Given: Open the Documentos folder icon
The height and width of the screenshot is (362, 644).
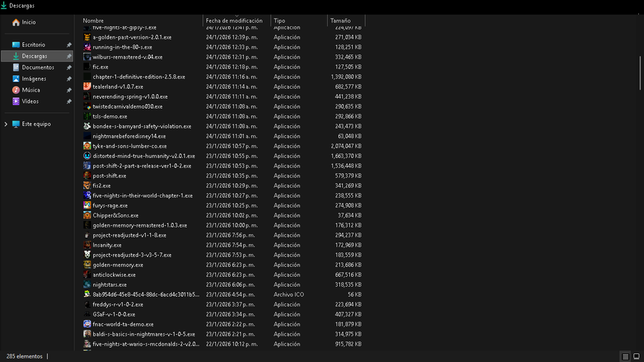Looking at the screenshot, I should pyautogui.click(x=16, y=67).
